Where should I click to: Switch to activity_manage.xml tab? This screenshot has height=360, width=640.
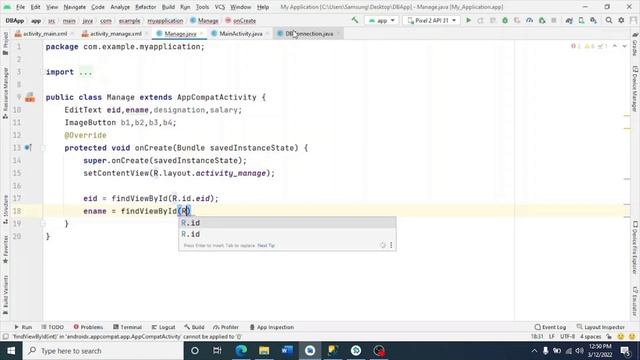pyautogui.click(x=116, y=34)
